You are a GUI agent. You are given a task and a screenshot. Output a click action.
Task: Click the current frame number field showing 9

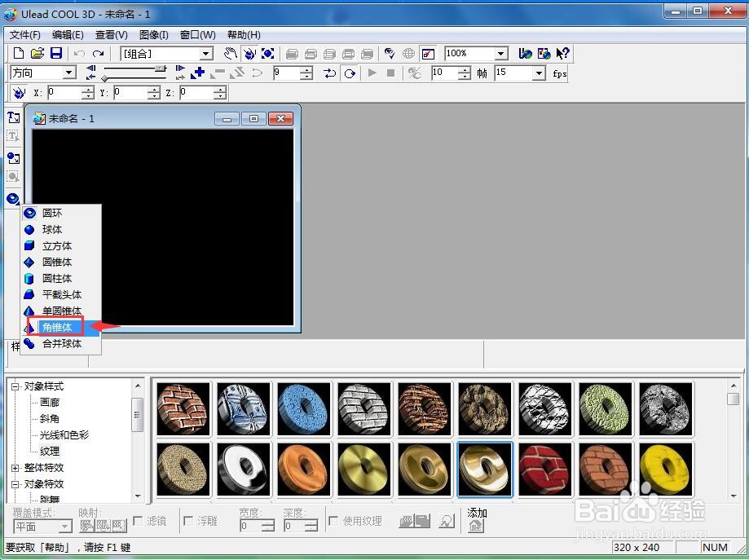click(287, 73)
